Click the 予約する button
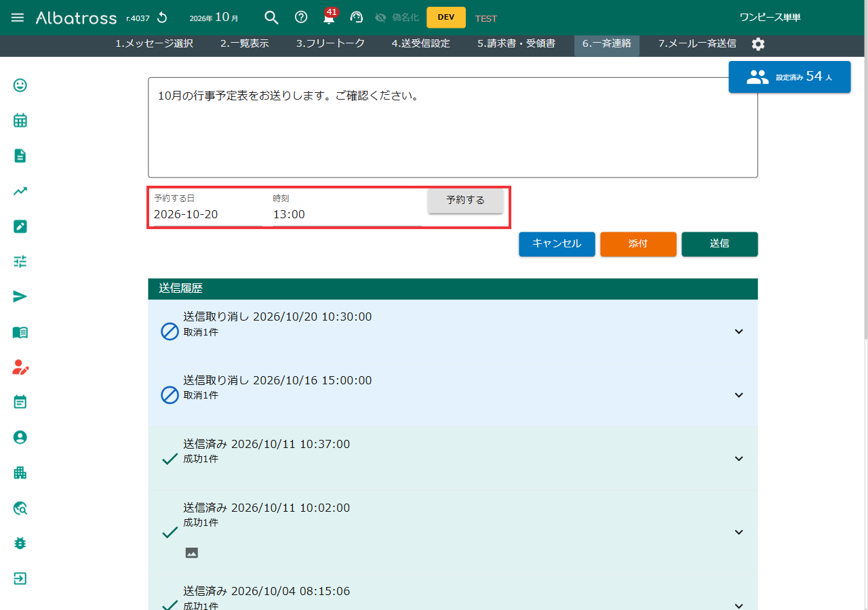868x610 pixels. coord(465,200)
